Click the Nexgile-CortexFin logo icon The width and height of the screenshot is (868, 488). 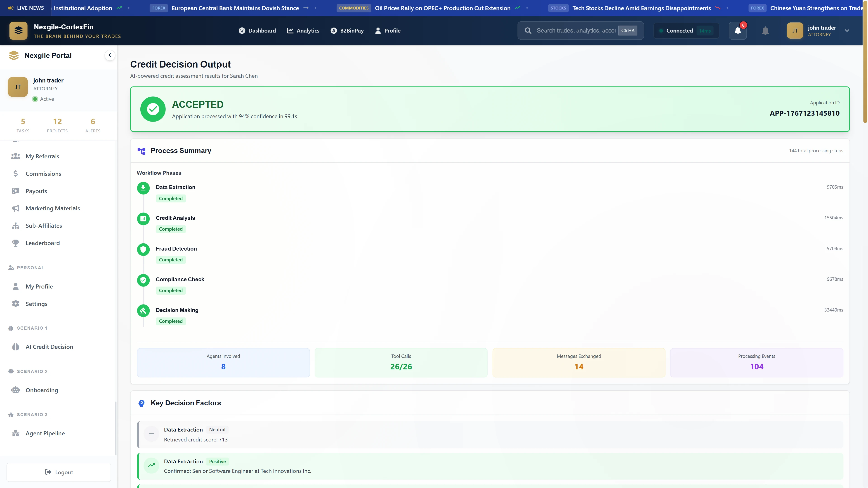click(19, 31)
